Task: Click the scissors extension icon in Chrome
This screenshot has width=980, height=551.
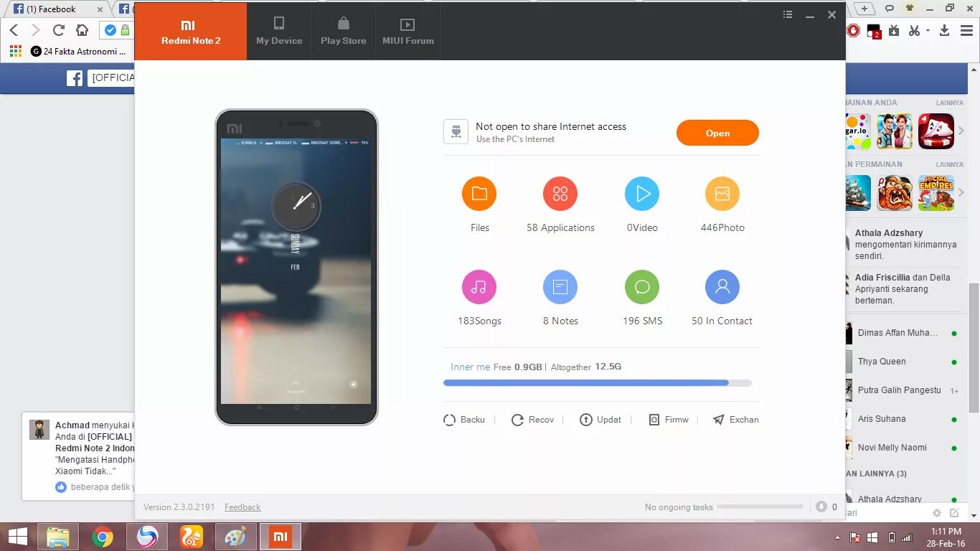Action: tap(914, 30)
